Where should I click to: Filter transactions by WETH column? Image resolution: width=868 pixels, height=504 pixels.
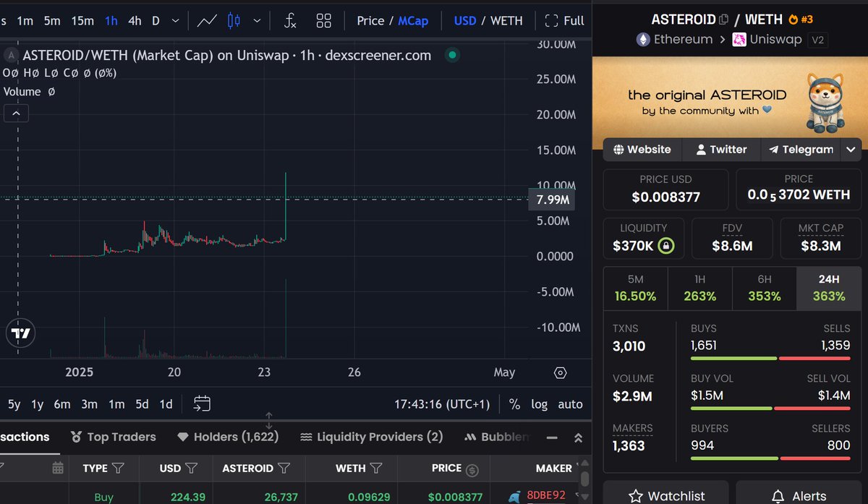(375, 469)
